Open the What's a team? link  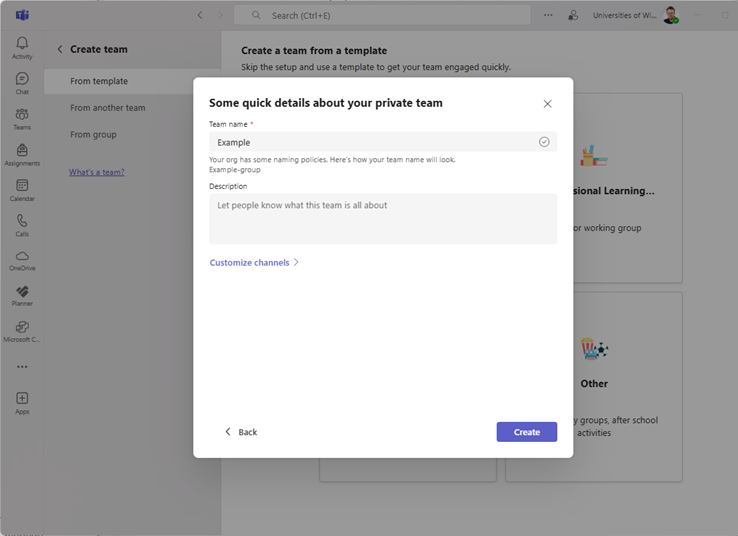(x=96, y=172)
